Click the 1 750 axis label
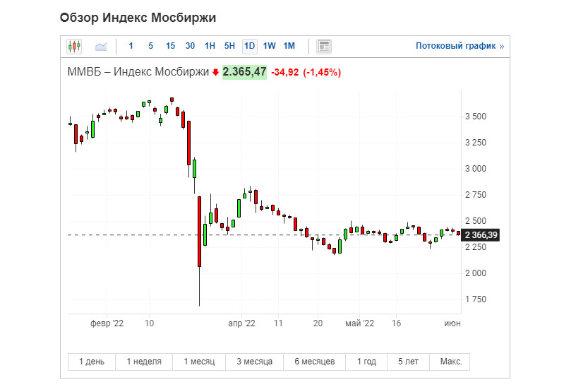Screen dimensions: 588x387 click(476, 299)
